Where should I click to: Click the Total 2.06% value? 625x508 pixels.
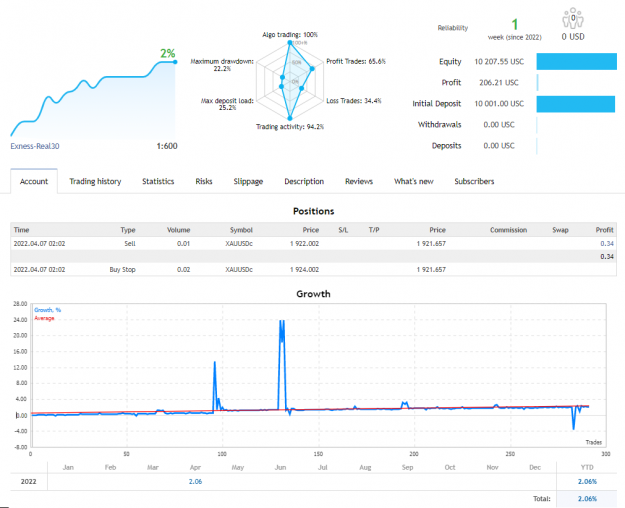pyautogui.click(x=587, y=499)
